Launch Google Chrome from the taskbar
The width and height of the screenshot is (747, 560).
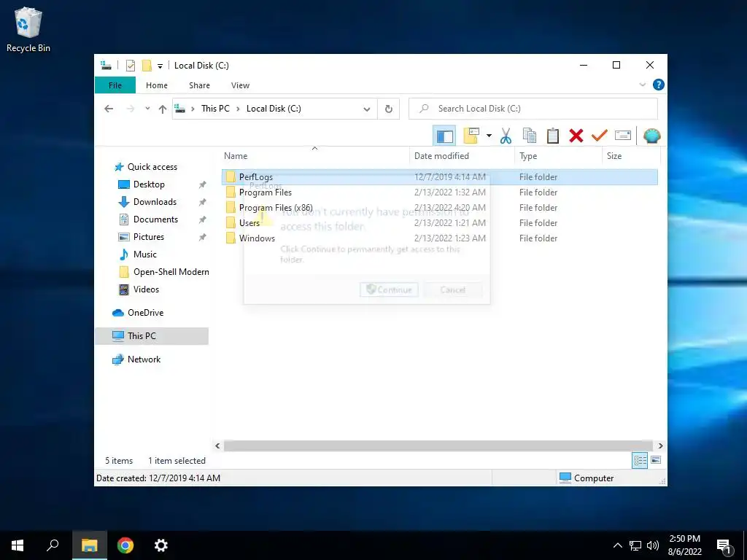tap(125, 545)
